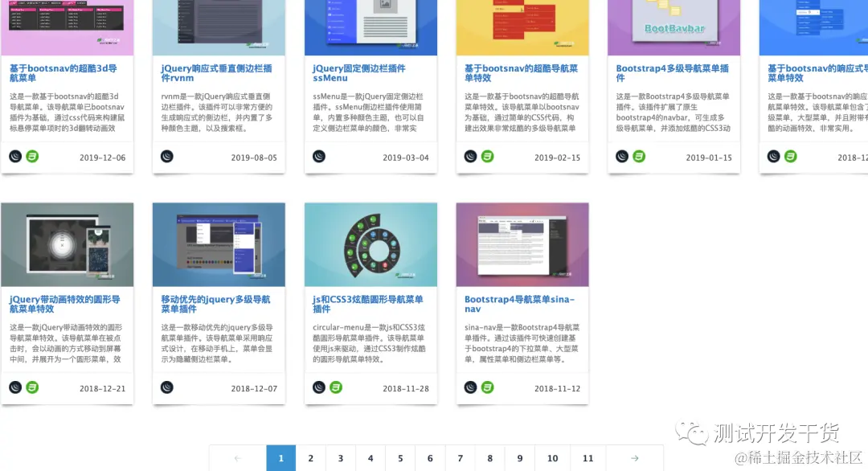Click jQuery icon on 2018-12-21 card
The height and width of the screenshot is (471, 868).
point(15,387)
